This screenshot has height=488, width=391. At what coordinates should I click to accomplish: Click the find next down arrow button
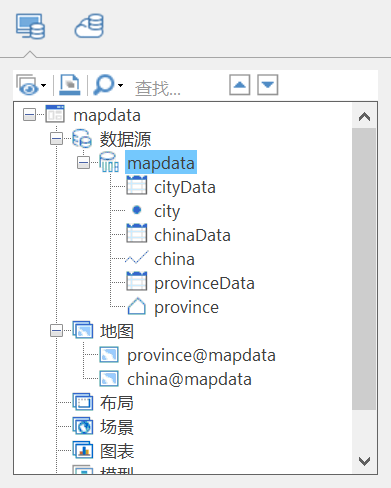coord(268,85)
